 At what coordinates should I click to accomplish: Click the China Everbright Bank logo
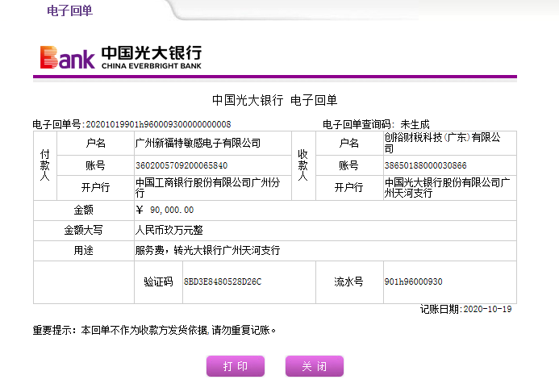[121, 57]
